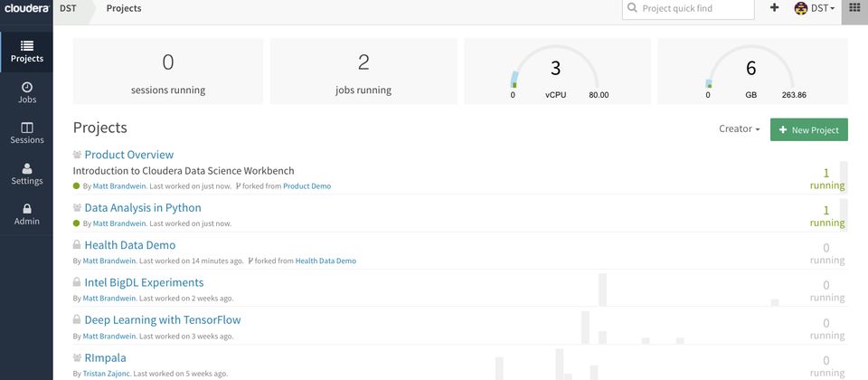Screen dimensions: 868x380
Task: Open the apps grid icon
Action: (854, 8)
